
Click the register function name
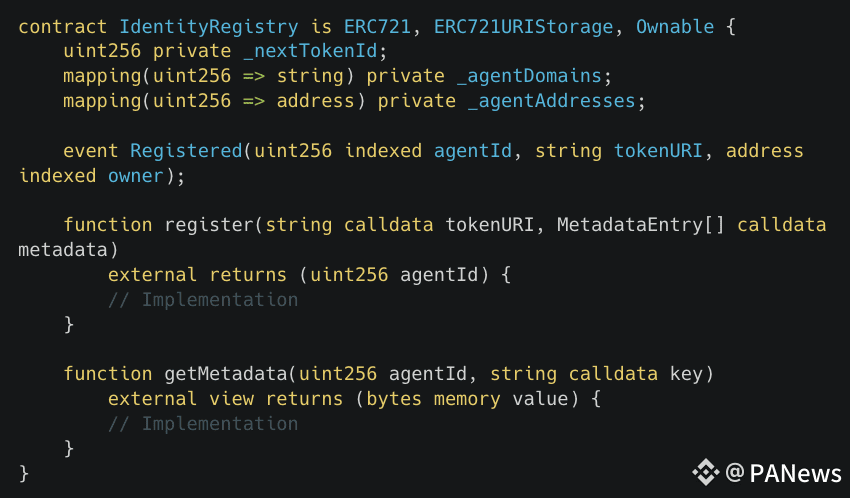pyautogui.click(x=209, y=225)
